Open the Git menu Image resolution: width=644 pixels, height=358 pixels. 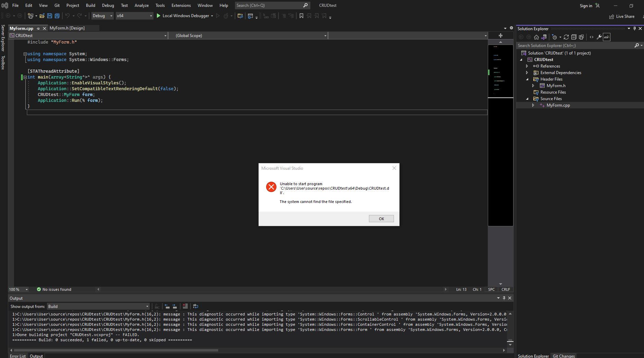pyautogui.click(x=57, y=5)
